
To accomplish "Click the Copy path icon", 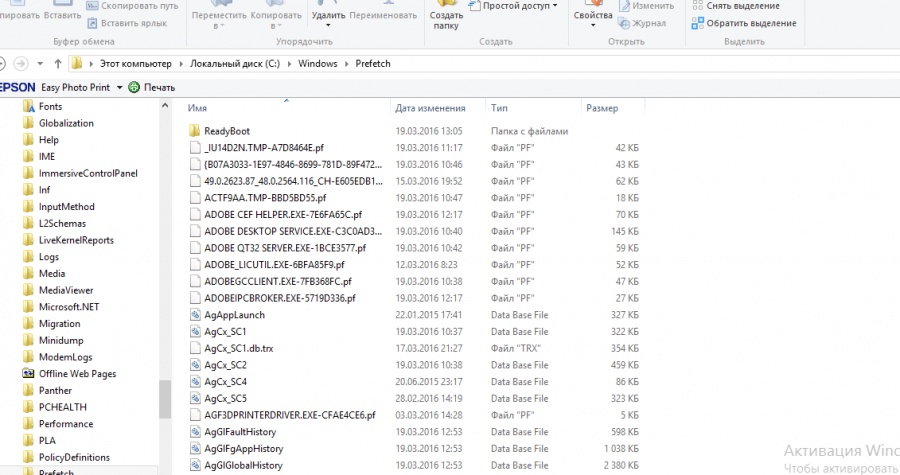I will click(x=92, y=6).
